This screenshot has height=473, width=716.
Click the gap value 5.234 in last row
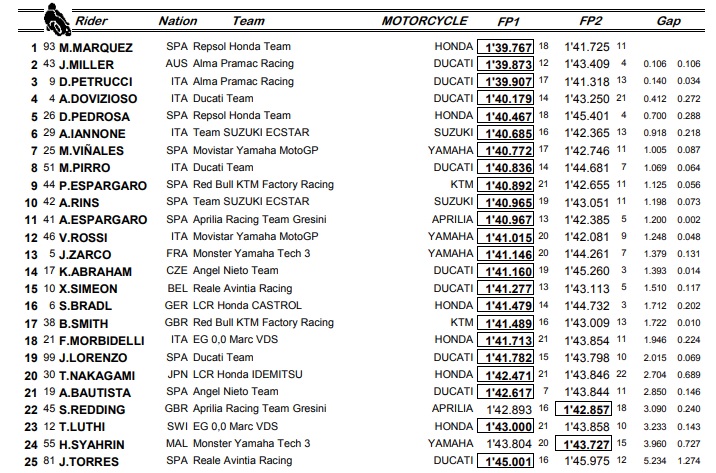click(x=654, y=462)
